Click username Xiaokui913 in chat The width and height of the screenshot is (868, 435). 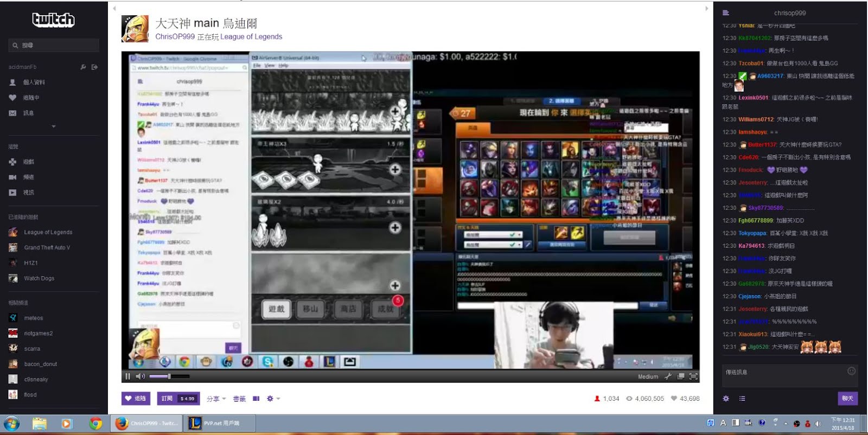753,335
